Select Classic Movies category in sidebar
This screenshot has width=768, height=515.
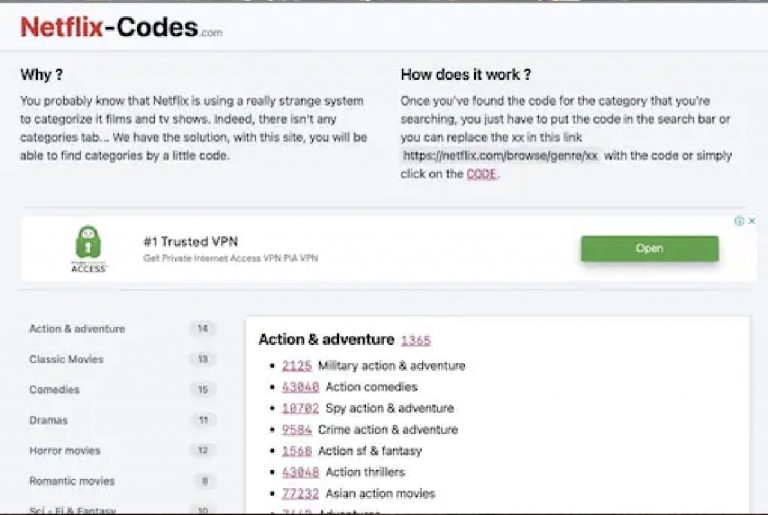tap(66, 359)
